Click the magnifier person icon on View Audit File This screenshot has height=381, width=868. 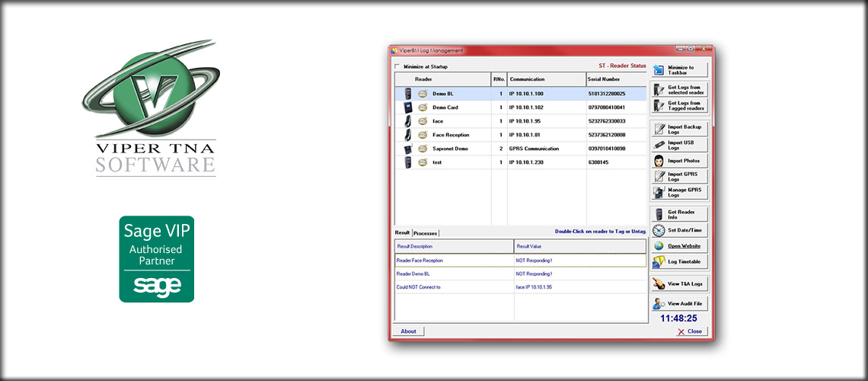(659, 303)
